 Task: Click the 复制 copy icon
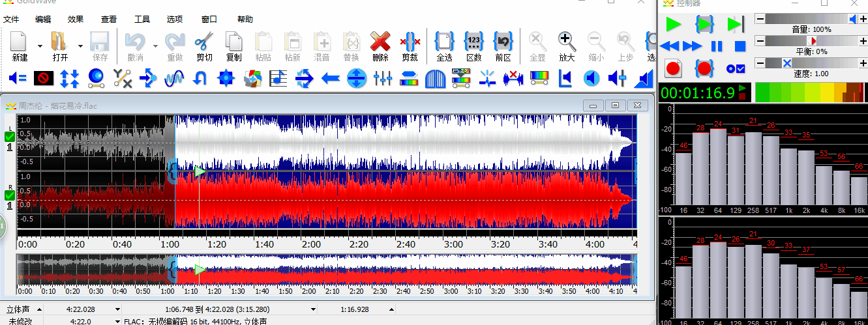[233, 47]
